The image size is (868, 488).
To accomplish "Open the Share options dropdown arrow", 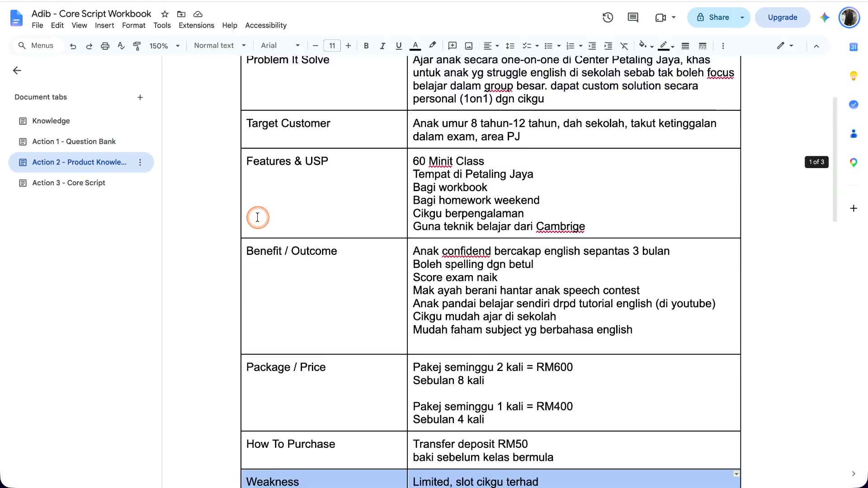I will tap(742, 17).
